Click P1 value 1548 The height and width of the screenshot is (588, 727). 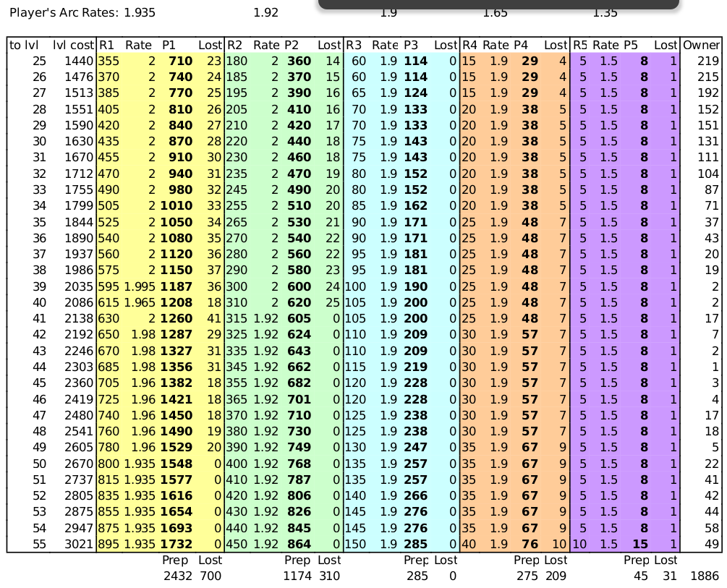pos(177,464)
